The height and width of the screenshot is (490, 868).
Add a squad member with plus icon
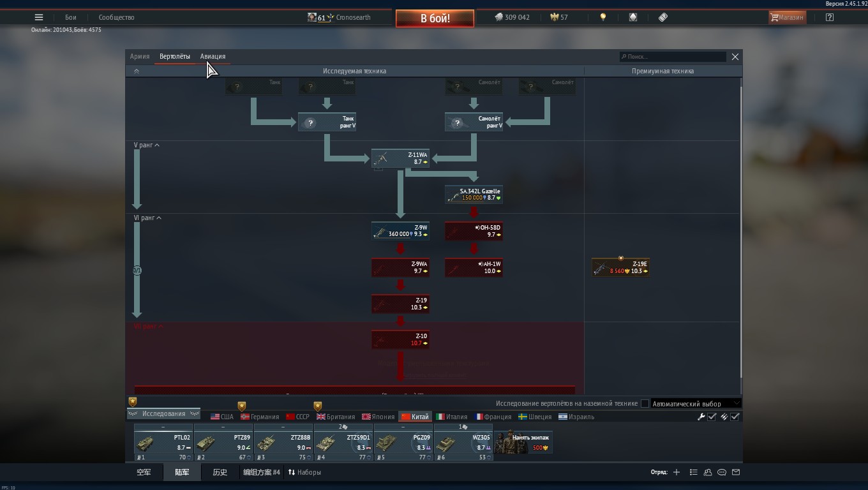pos(677,472)
